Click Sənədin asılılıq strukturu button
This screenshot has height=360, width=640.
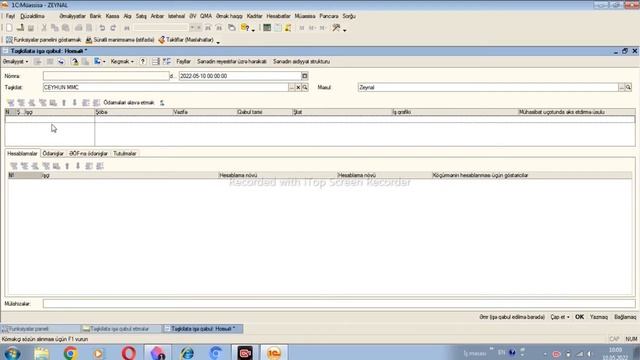point(301,62)
